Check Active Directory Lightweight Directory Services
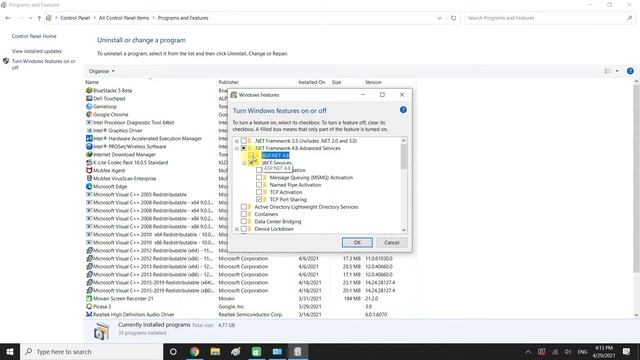Screen dimensions: 640x360 click(x=244, y=207)
